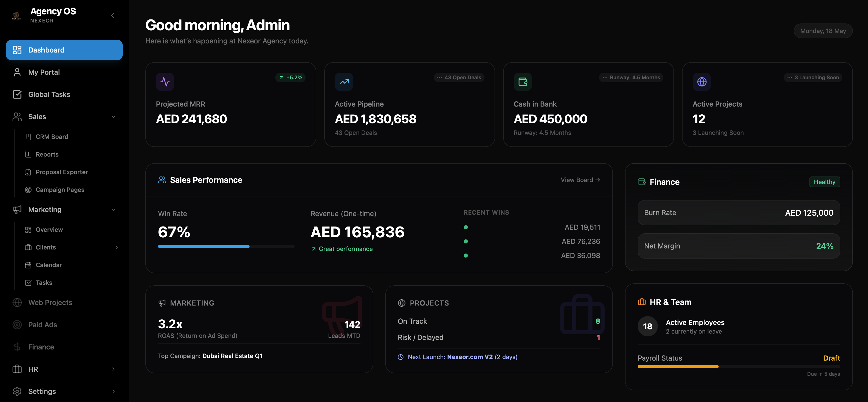Click the 142 Leads MTD value
The image size is (868, 402).
point(352,324)
